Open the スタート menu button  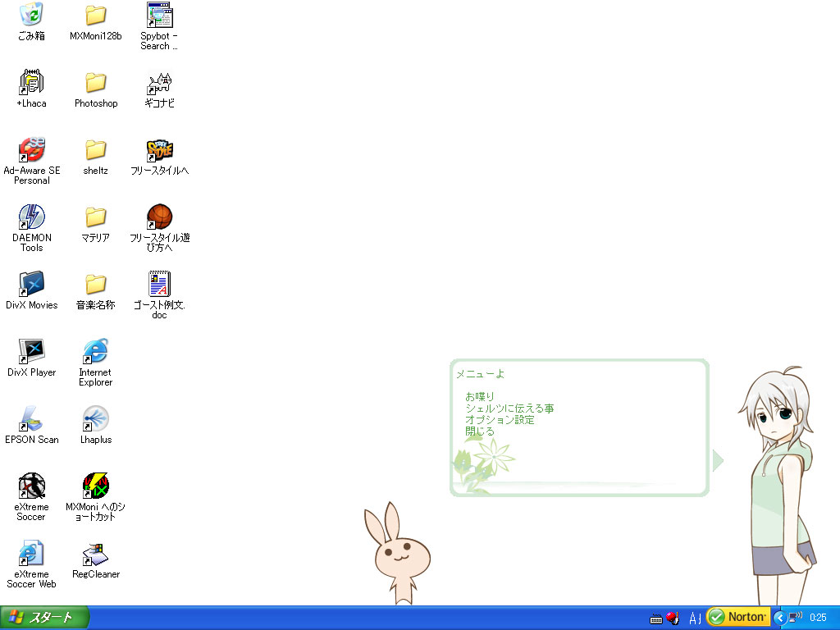click(x=44, y=618)
